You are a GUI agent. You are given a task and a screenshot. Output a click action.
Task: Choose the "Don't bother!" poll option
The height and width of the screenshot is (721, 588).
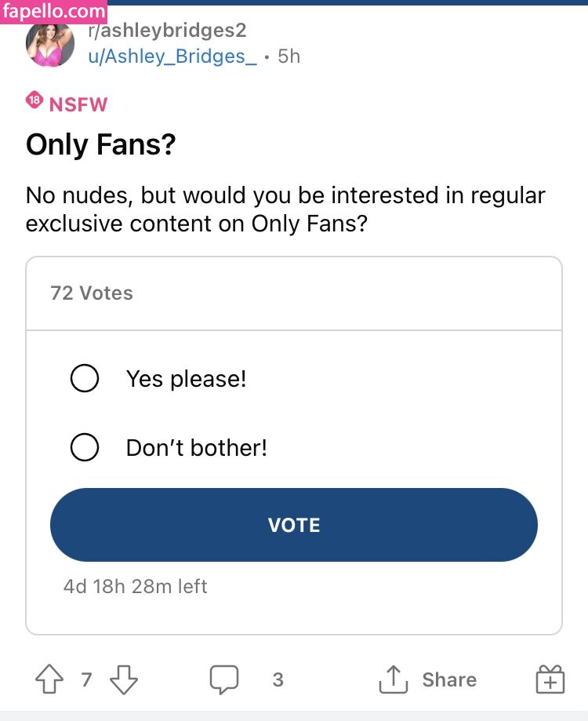(85, 448)
